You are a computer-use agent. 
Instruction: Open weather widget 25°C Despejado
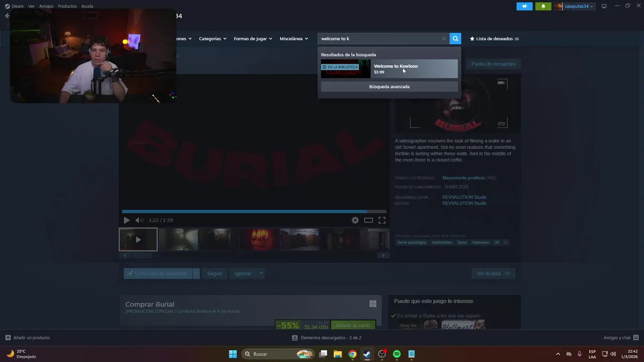click(x=21, y=354)
